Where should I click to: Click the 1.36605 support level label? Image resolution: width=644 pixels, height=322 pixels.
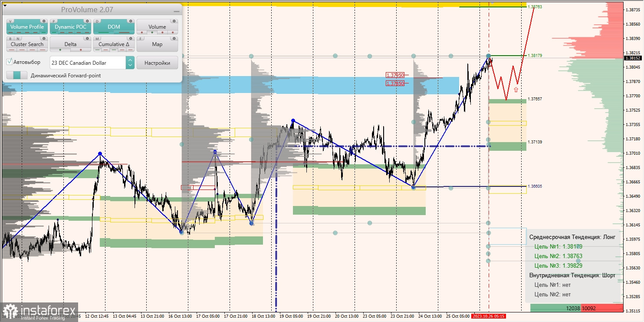[535, 186]
